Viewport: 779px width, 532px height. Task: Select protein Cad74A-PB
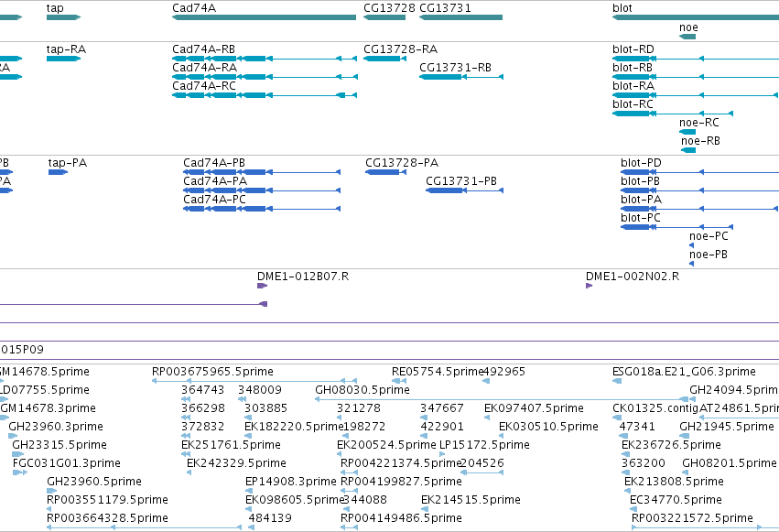214,163
